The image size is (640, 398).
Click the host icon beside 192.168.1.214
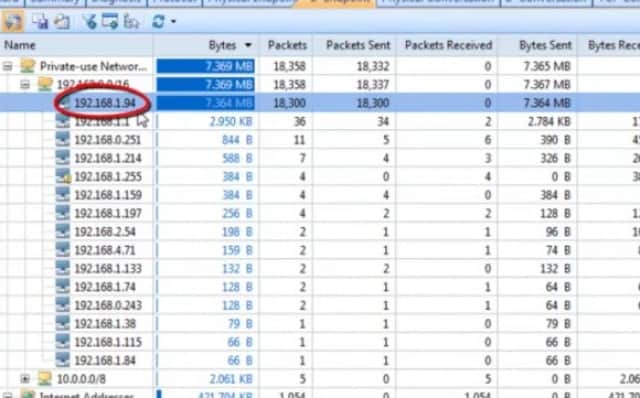62,158
